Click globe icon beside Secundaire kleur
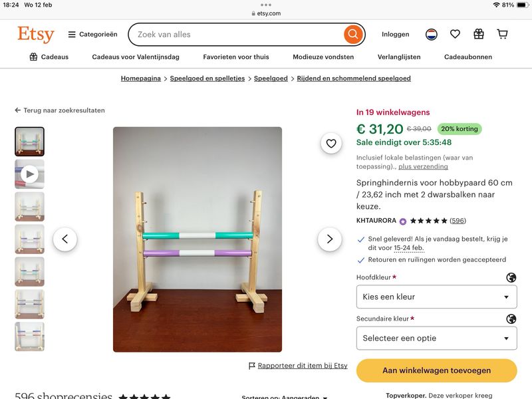 click(511, 319)
